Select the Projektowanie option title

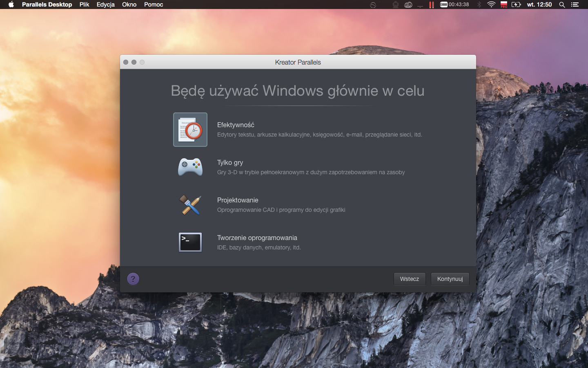point(238,200)
